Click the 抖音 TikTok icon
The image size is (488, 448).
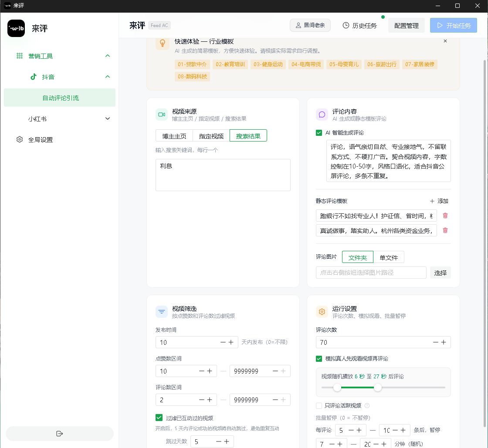coord(33,77)
